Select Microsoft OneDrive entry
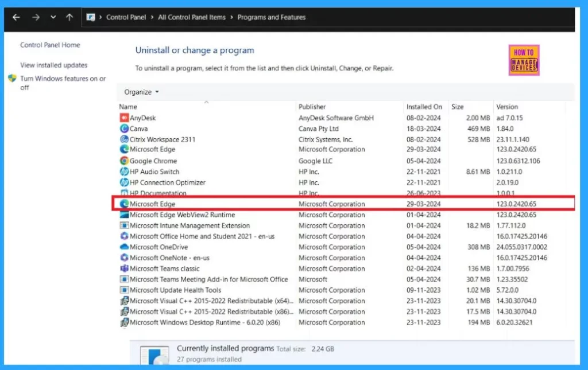The width and height of the screenshot is (588, 370). click(158, 247)
